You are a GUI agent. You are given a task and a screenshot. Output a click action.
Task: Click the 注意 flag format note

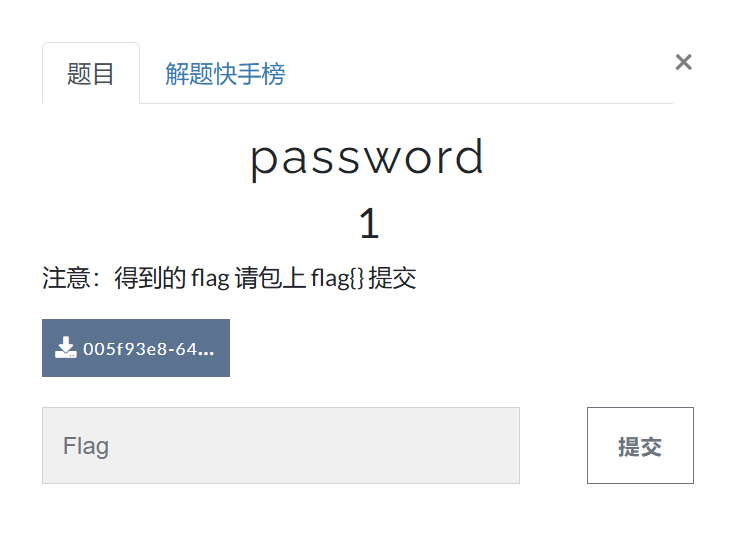pyautogui.click(x=229, y=278)
